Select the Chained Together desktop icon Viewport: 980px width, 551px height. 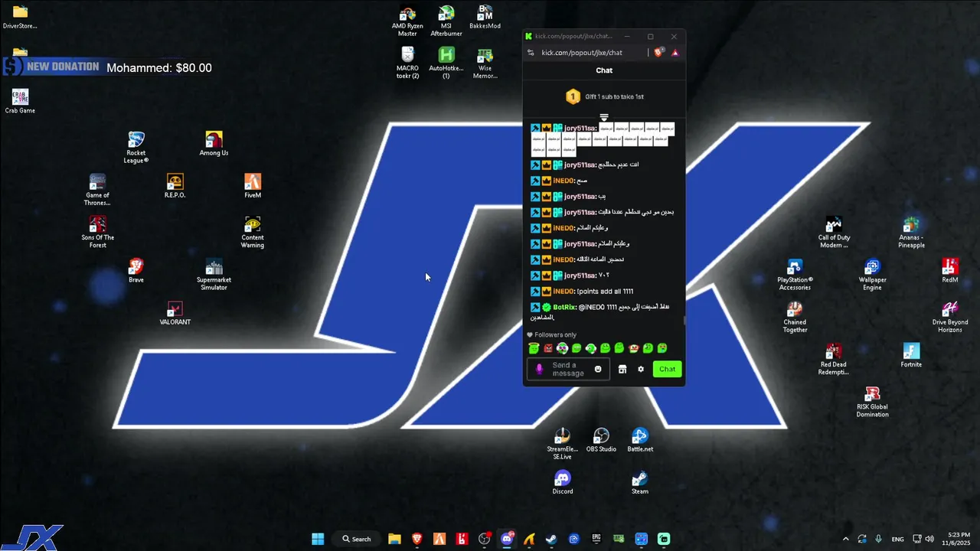(795, 316)
